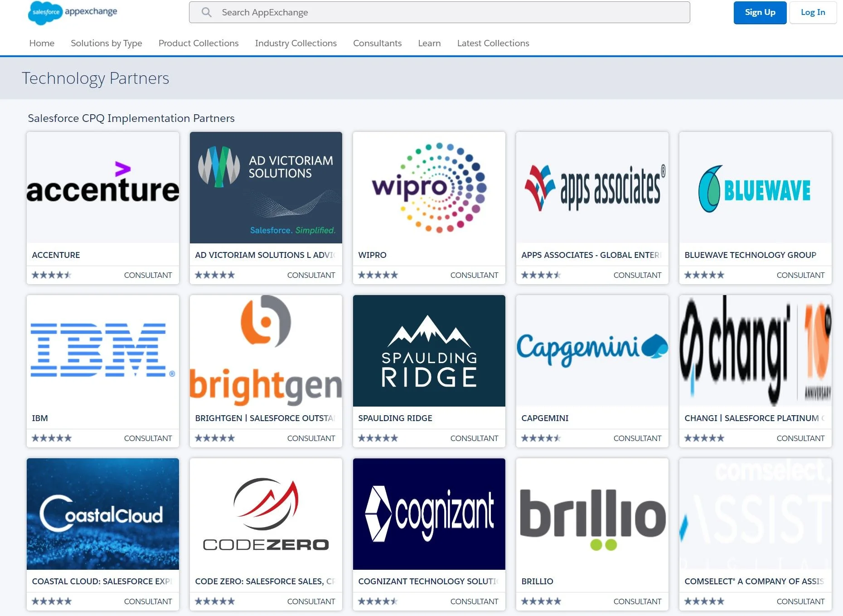Open the Changi logo tile
The image size is (843, 616).
point(756,351)
